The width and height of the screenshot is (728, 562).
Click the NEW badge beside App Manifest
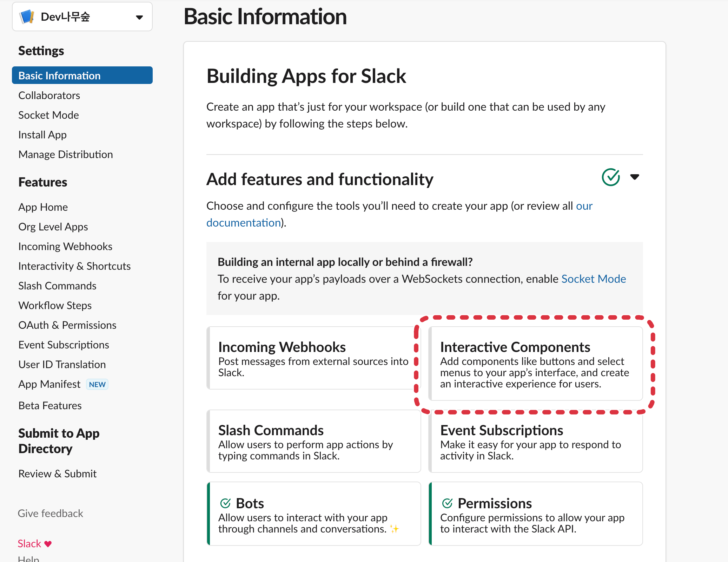[x=97, y=384]
